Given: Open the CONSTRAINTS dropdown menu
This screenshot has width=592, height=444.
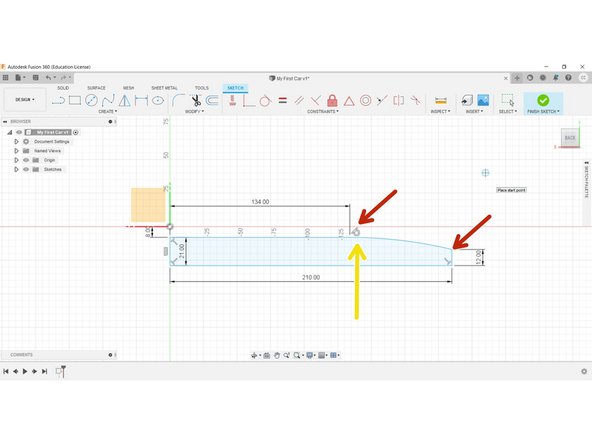Looking at the screenshot, I should [x=323, y=111].
